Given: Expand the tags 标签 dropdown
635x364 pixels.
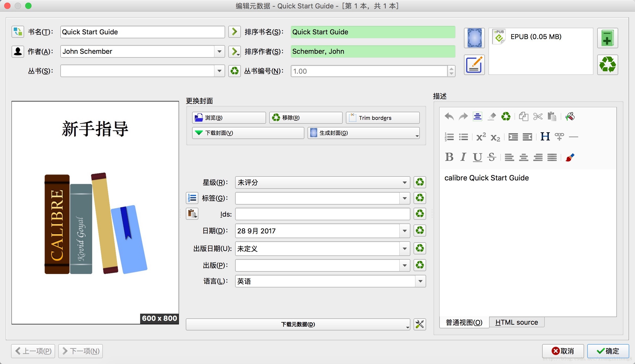Looking at the screenshot, I should coord(405,198).
